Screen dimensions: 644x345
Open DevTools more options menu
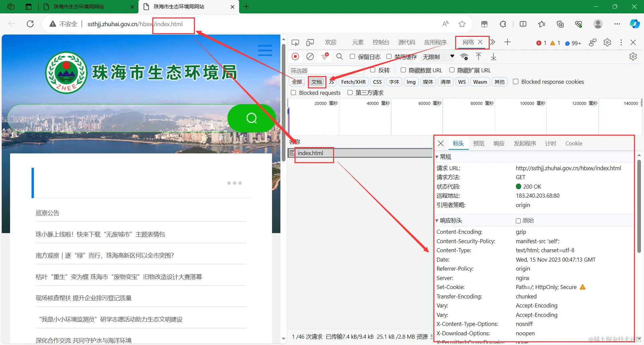tap(621, 43)
